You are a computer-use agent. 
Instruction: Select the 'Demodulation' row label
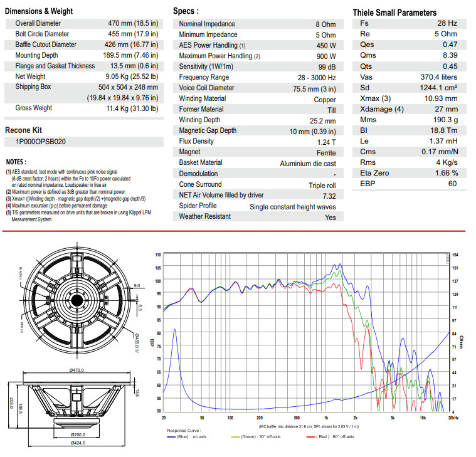tap(198, 174)
